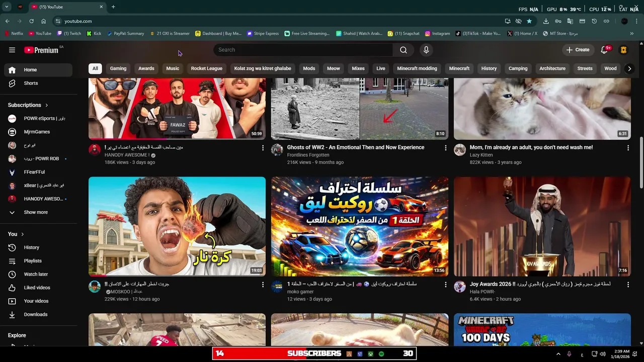Image resolution: width=644 pixels, height=362 pixels.
Task: Select the Rocket League chip
Action: click(206, 68)
